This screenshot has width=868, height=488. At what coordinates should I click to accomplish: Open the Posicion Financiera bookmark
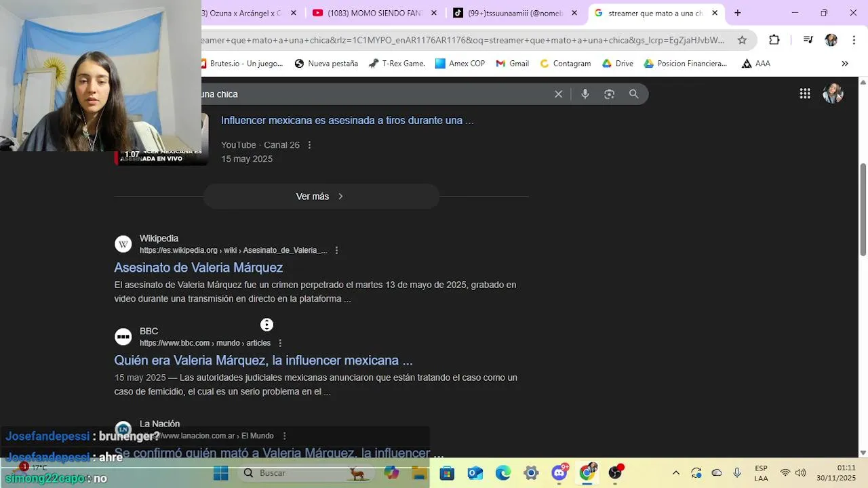pyautogui.click(x=685, y=63)
